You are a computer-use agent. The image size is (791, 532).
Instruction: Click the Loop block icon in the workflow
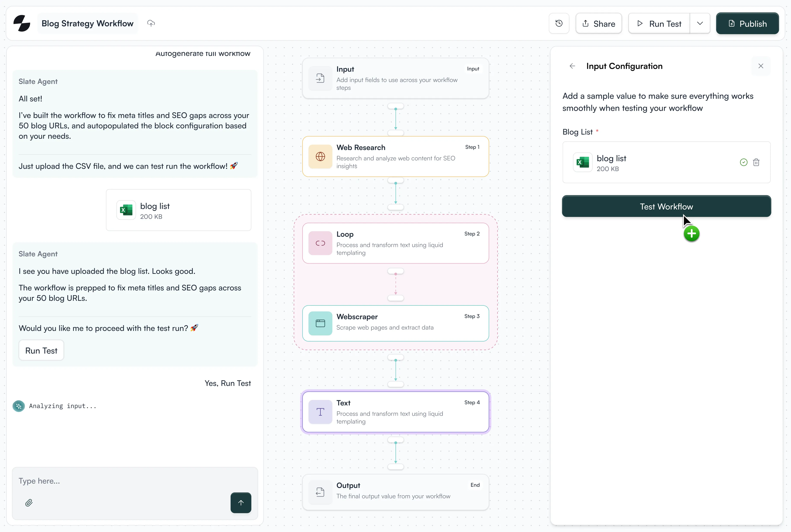click(320, 243)
